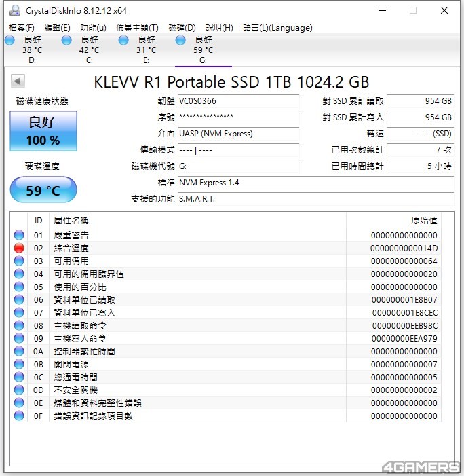This screenshot has height=476, width=464.
Task: Open the 功能(u) menu
Action: tap(93, 28)
